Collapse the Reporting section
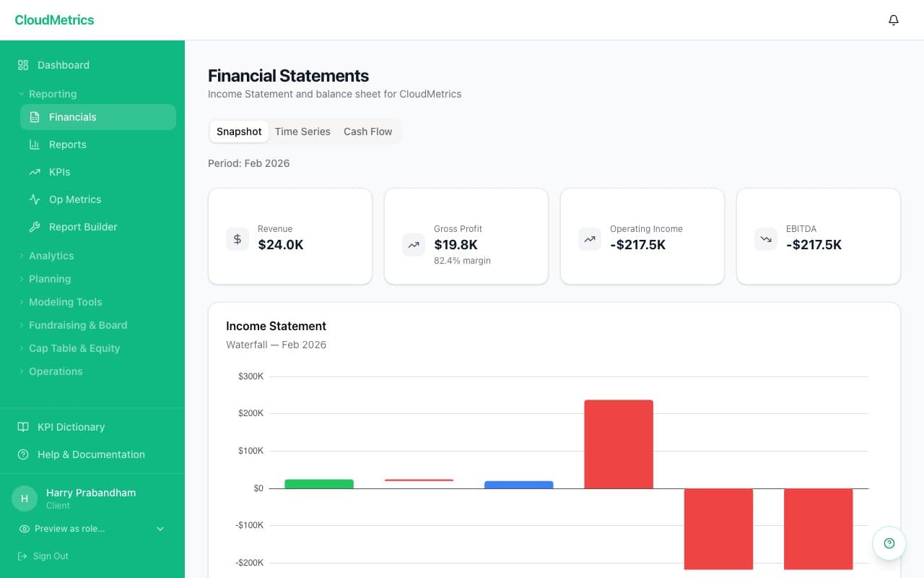The image size is (924, 578). [x=52, y=94]
